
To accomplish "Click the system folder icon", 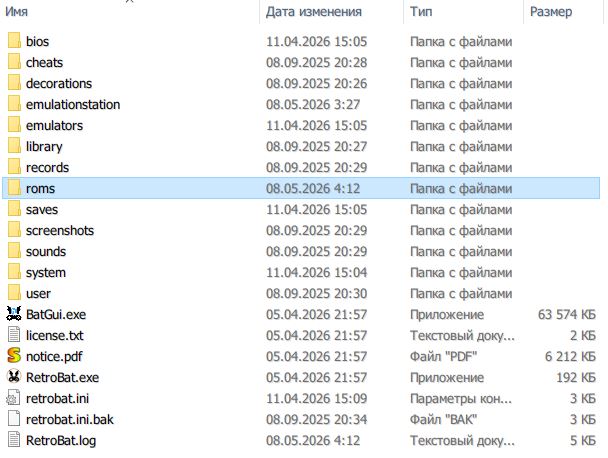I will tap(14, 271).
